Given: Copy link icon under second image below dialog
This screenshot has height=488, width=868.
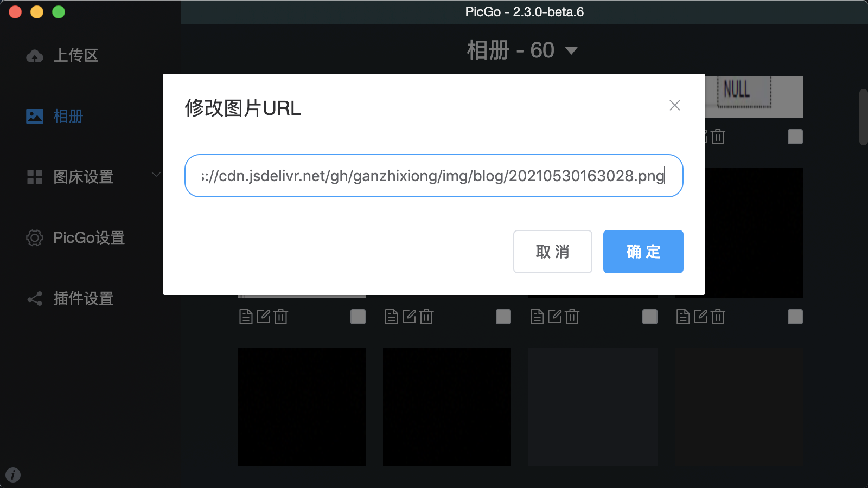Looking at the screenshot, I should [391, 317].
